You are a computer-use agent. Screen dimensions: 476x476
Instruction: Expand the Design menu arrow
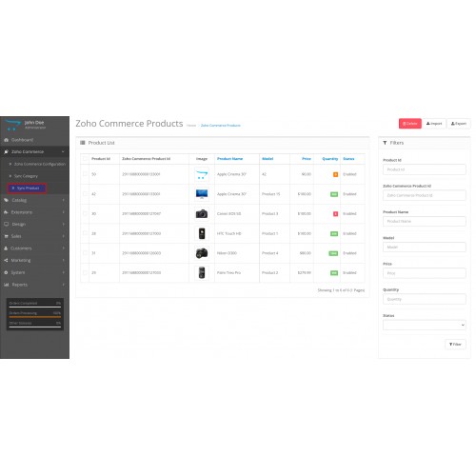pyautogui.click(x=63, y=225)
